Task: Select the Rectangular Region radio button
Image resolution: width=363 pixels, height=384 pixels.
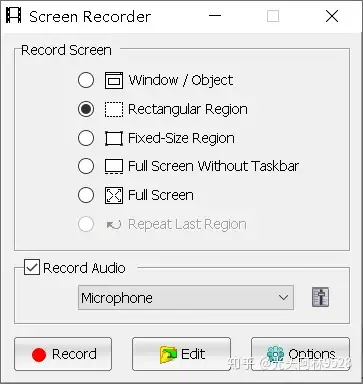Action: click(86, 109)
